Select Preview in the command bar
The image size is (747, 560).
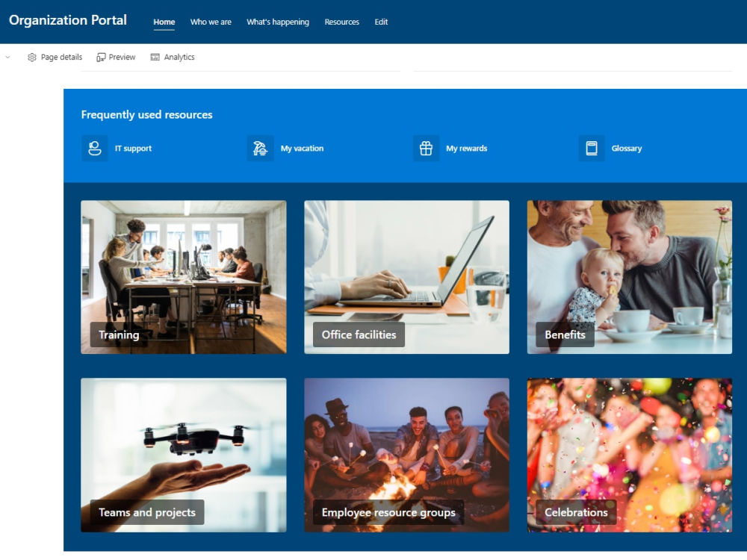pyautogui.click(x=116, y=57)
